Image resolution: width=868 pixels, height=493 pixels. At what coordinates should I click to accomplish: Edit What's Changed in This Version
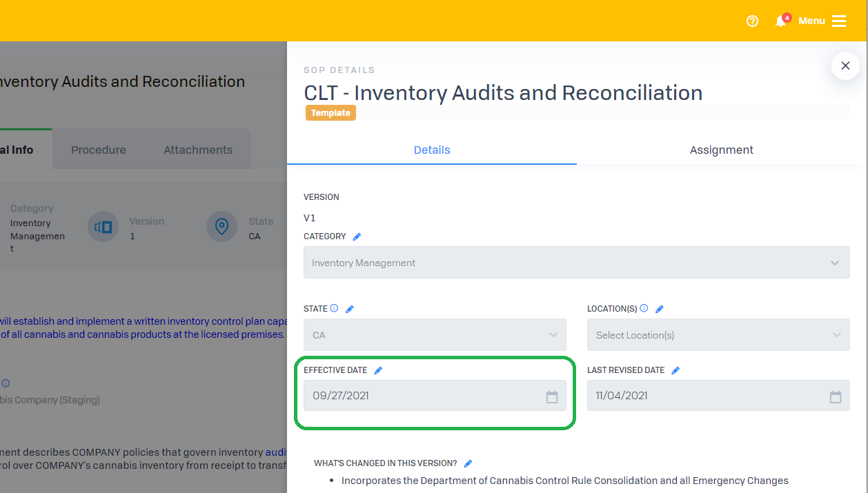[468, 463]
